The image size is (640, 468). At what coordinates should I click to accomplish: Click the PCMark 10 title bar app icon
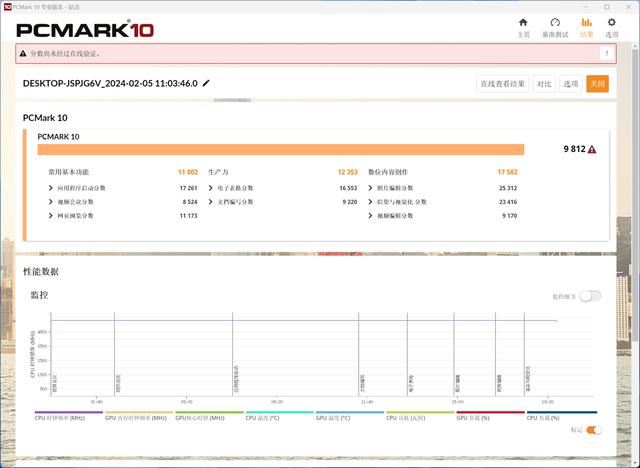(x=7, y=7)
